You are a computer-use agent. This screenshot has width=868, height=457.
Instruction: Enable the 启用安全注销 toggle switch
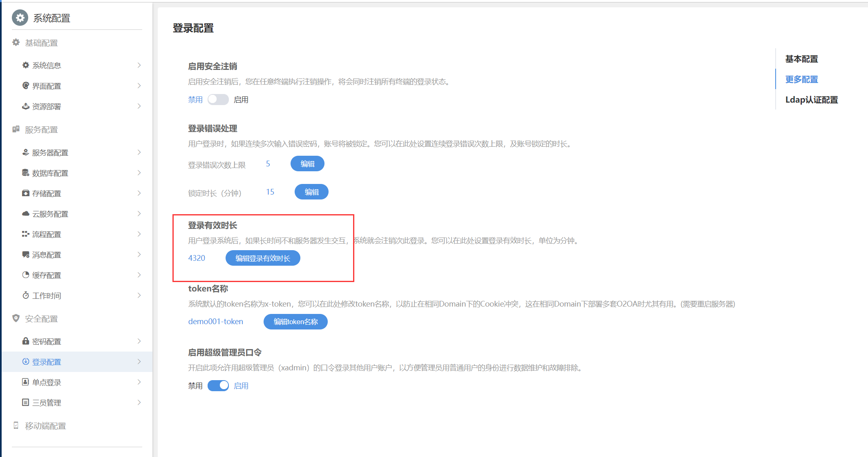click(x=218, y=100)
